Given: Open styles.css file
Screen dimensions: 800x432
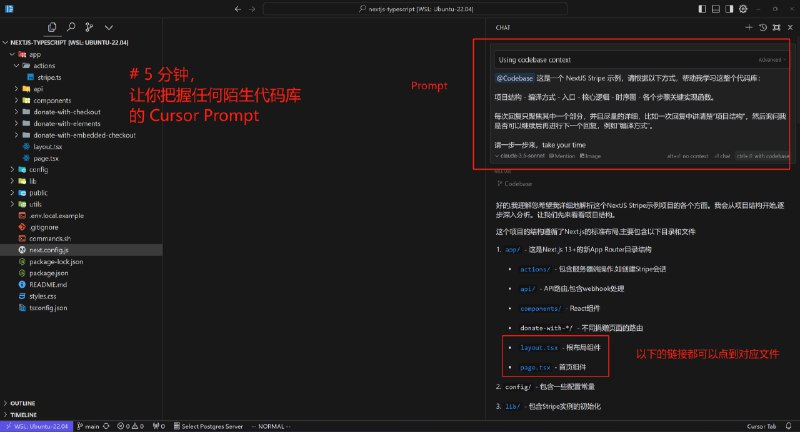Looking at the screenshot, I should (42, 296).
